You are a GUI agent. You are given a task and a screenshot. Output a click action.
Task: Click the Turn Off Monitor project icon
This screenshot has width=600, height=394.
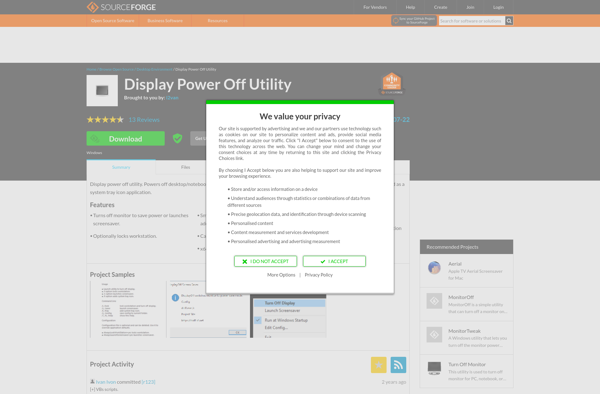tap(434, 368)
